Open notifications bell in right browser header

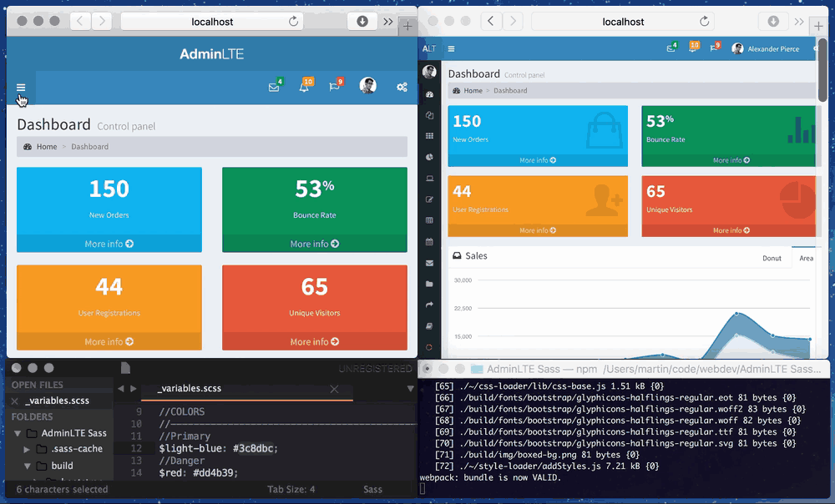(x=692, y=48)
